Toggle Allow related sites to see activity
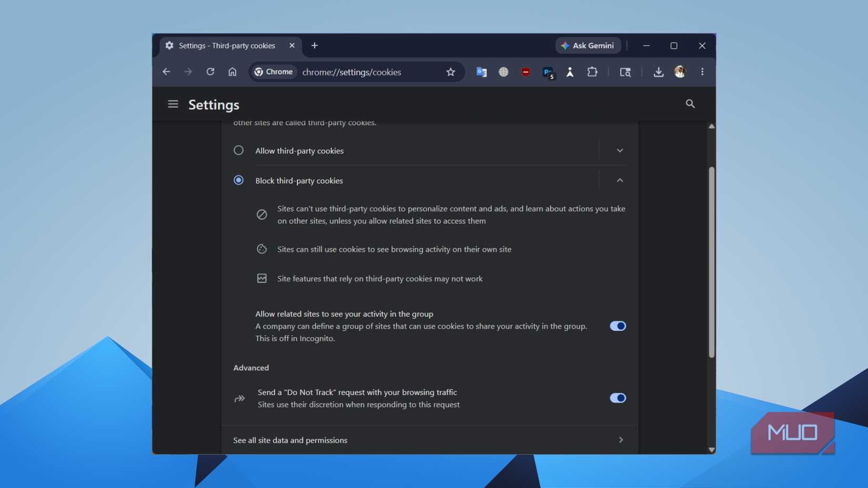The width and height of the screenshot is (868, 488). [618, 326]
